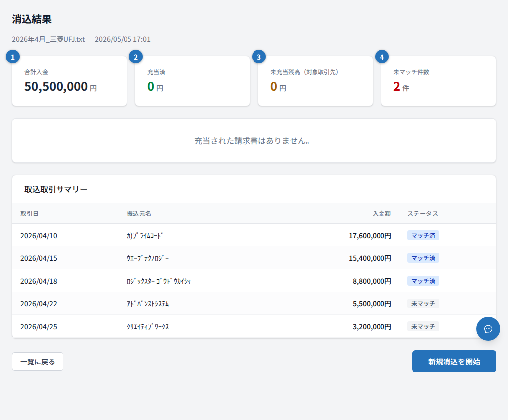Click the 振込元名 column header
This screenshot has width=508, height=420.
tap(139, 213)
